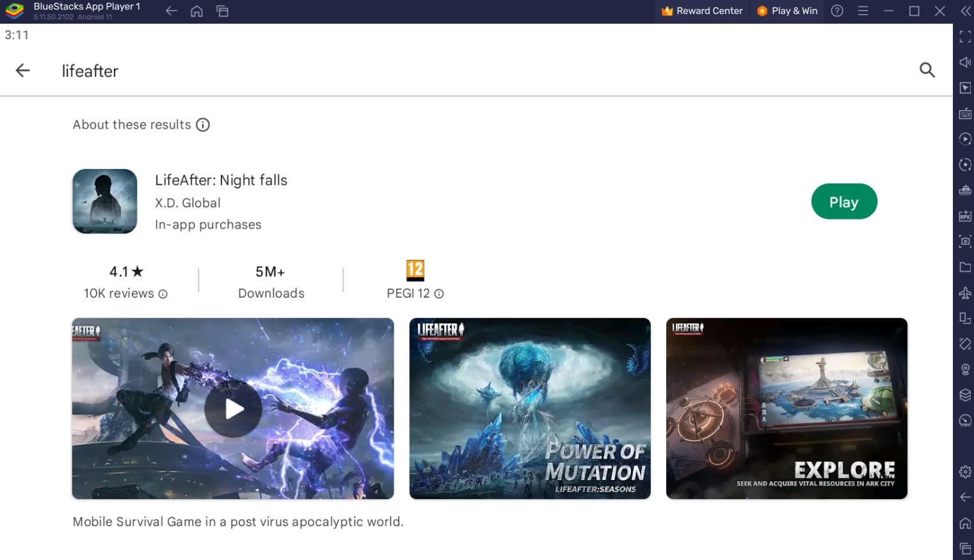Click the sidebar volume speaker icon
This screenshot has height=560, width=974.
tap(965, 62)
